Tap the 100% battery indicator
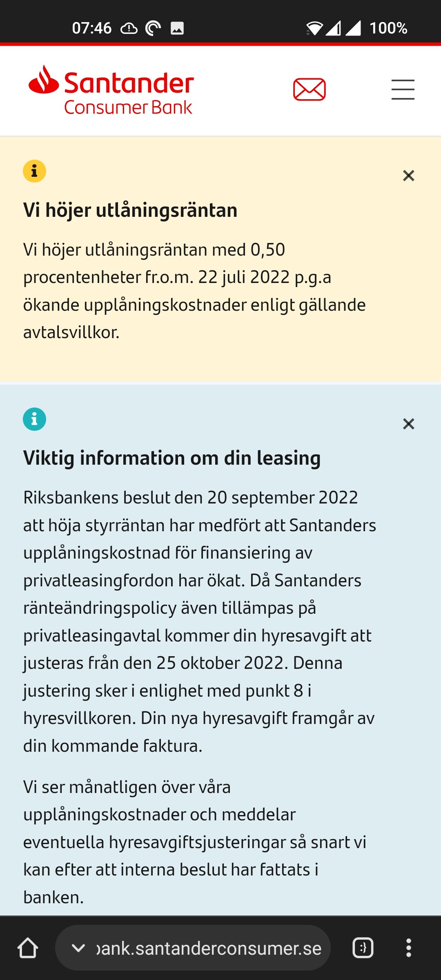This screenshot has width=441, height=980. pos(388,29)
